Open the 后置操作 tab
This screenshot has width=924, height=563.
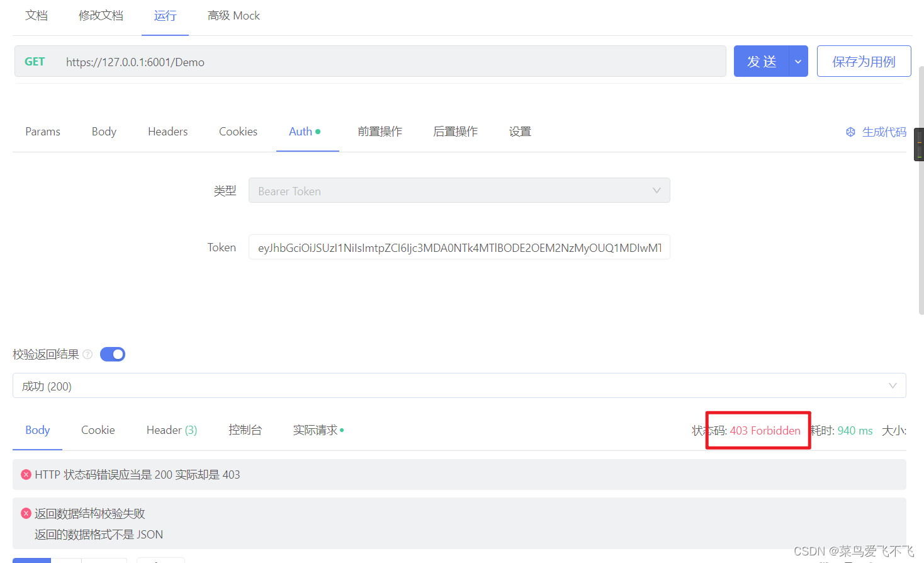(x=455, y=132)
